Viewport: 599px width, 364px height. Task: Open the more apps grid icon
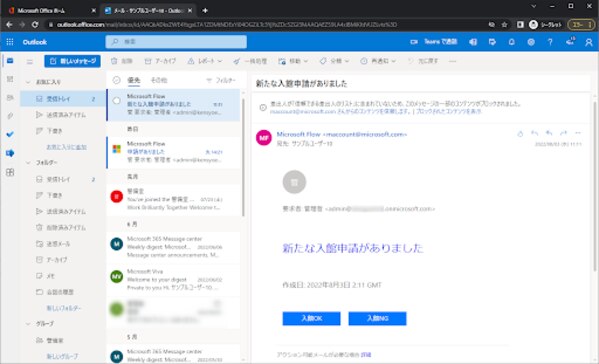[x=10, y=172]
